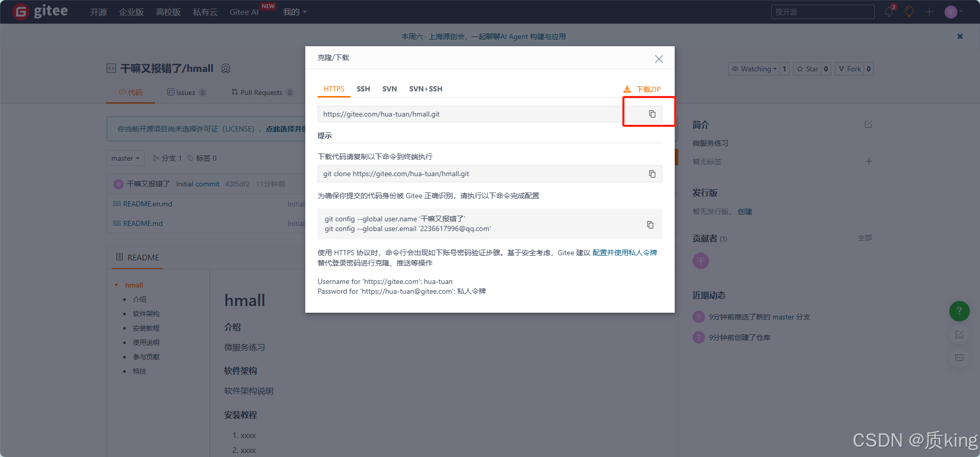
Task: Jump to 软件架构 in outline
Action: click(x=146, y=314)
